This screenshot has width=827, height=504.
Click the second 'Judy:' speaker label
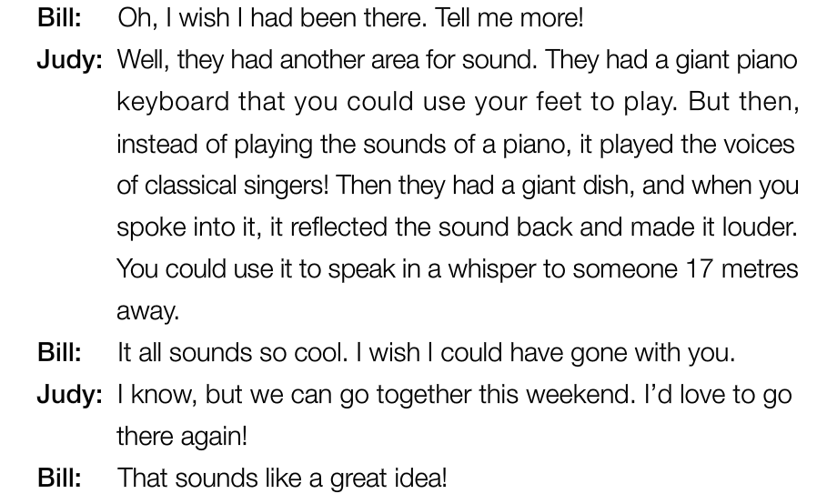tap(70, 395)
